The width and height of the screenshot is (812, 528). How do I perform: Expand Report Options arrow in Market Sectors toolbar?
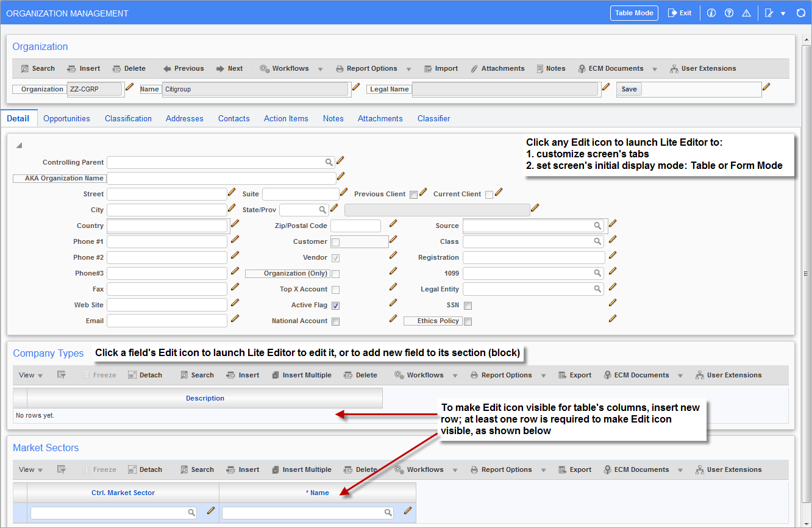click(x=543, y=470)
